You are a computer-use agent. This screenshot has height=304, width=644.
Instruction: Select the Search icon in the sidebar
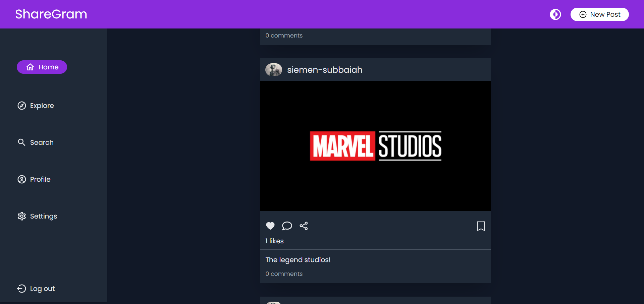[x=21, y=142]
